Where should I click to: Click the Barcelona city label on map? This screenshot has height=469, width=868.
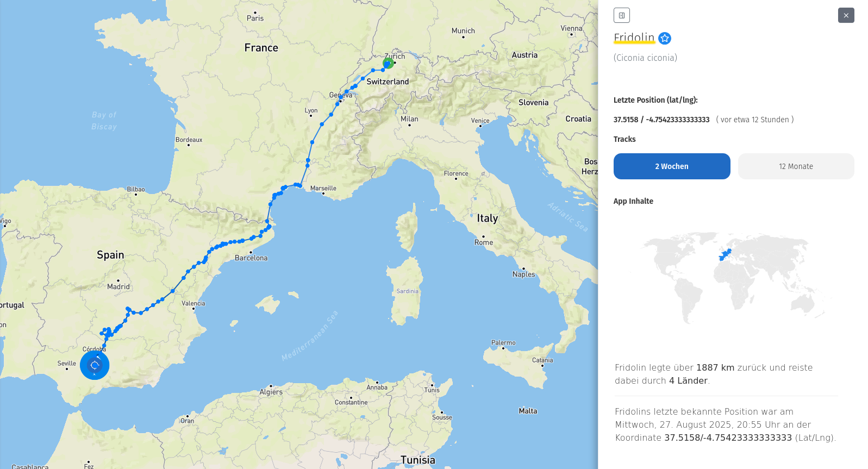click(x=251, y=258)
